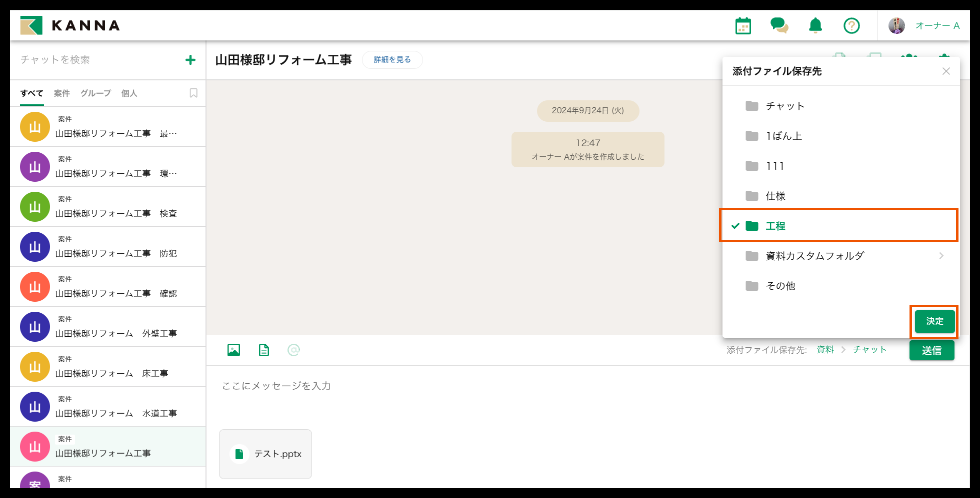The height and width of the screenshot is (498, 980).
Task: Click the notification bell icon
Action: click(815, 26)
